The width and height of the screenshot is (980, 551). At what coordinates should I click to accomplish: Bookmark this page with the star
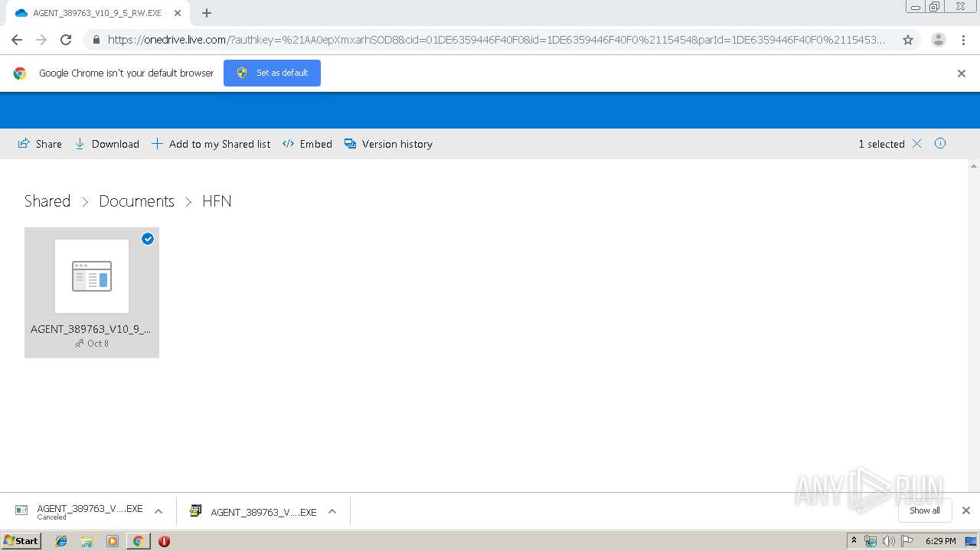[x=908, y=40]
